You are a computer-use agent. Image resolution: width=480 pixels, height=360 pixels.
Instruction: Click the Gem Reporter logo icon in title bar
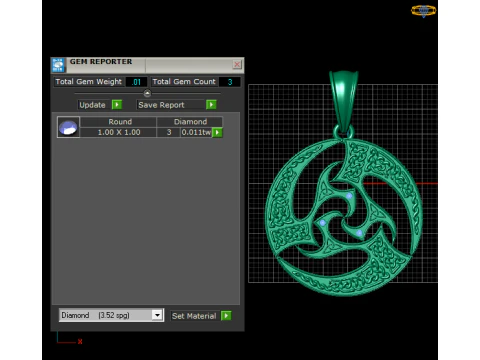(x=58, y=65)
